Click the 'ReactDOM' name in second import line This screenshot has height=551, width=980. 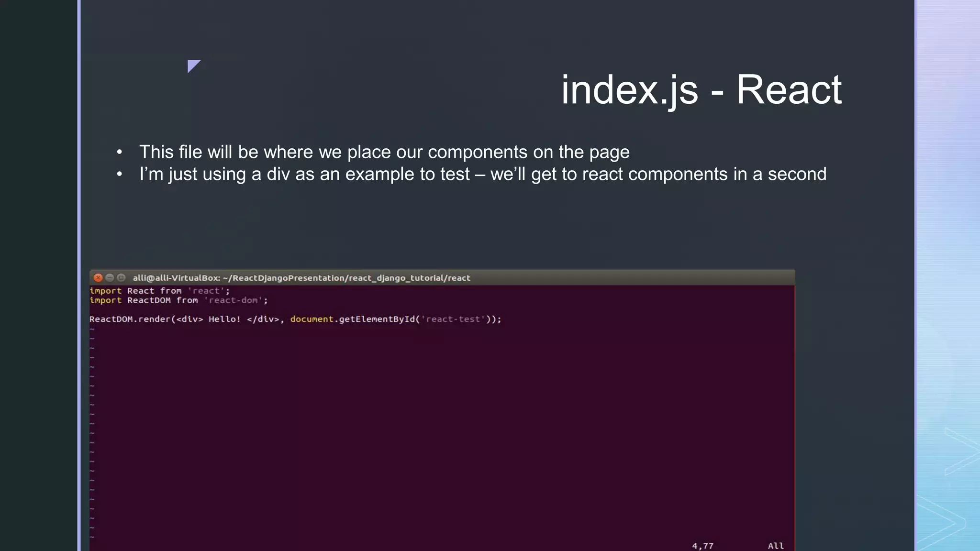point(149,300)
